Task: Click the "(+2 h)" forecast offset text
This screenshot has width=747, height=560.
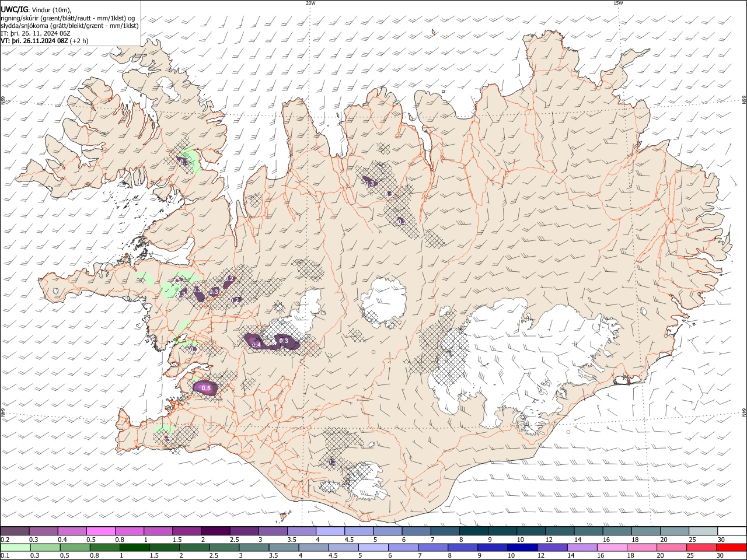Action: click(79, 41)
